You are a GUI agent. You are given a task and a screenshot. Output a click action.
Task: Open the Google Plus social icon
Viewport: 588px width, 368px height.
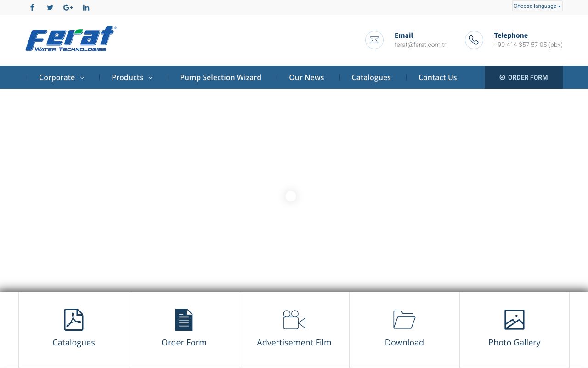[x=68, y=7]
